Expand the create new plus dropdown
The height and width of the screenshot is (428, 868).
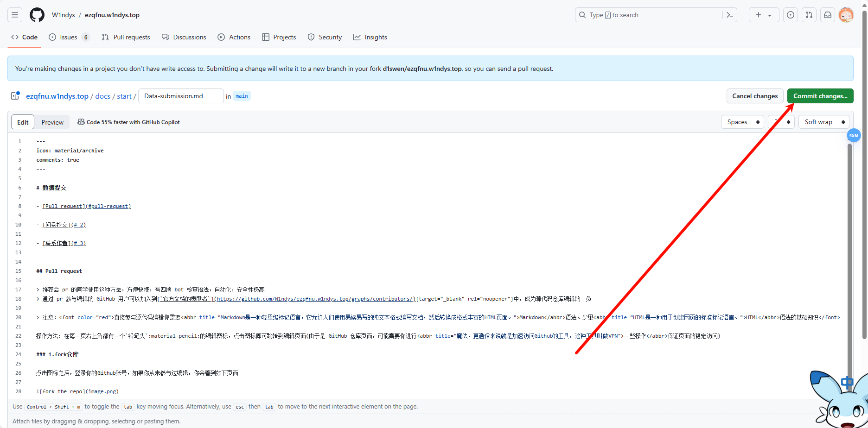[763, 15]
